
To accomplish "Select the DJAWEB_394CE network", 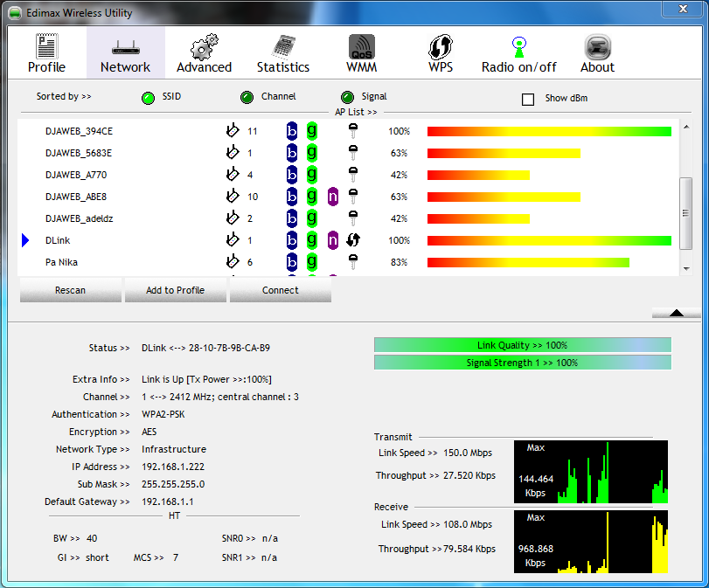I will (x=80, y=131).
